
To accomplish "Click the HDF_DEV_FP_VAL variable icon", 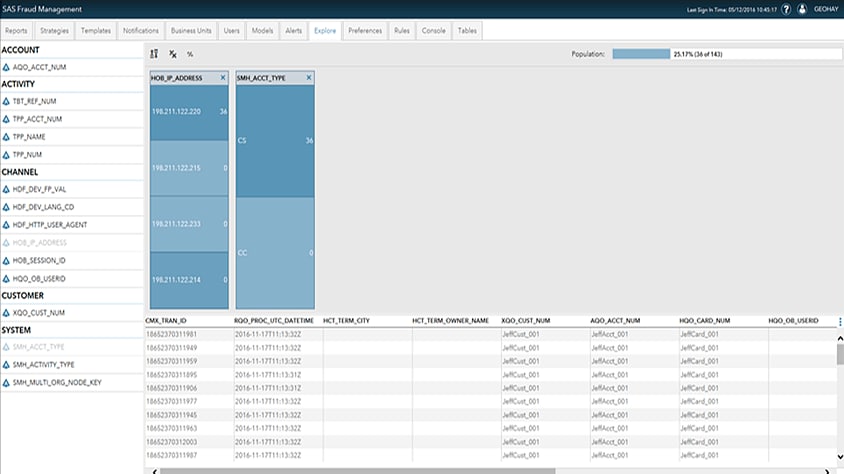I will click(6, 189).
